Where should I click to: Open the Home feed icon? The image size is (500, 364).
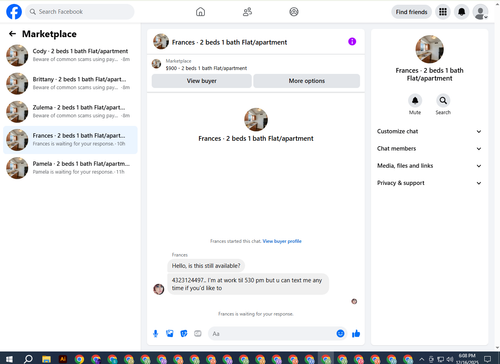coord(200,12)
